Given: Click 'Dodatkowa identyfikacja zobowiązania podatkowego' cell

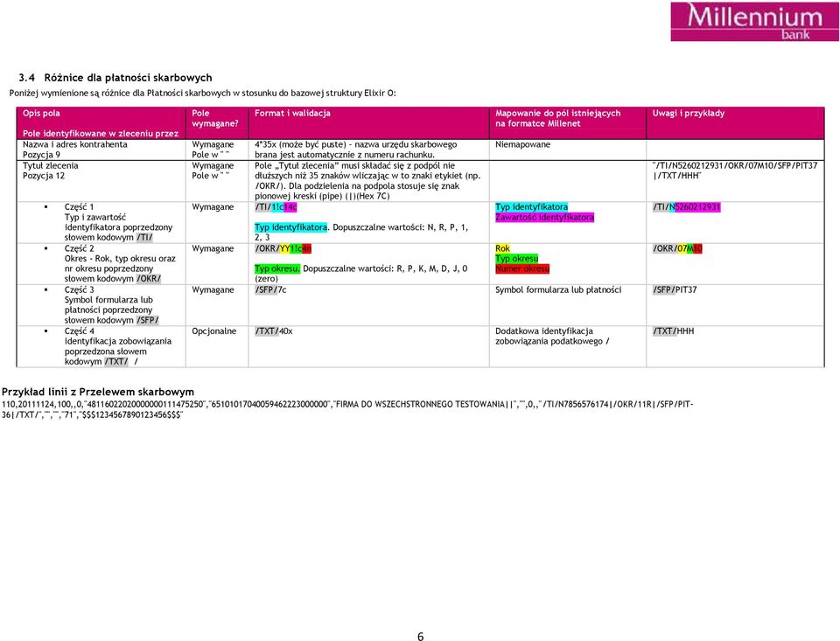Looking at the screenshot, I should (x=552, y=337).
